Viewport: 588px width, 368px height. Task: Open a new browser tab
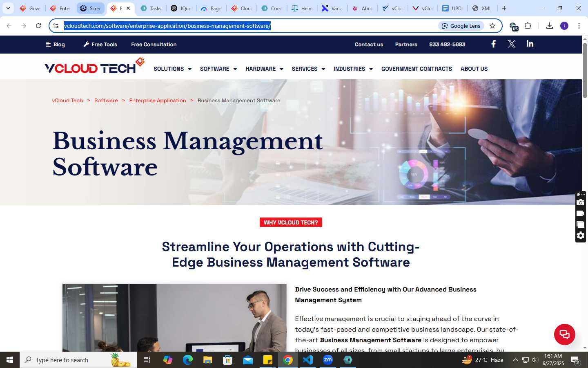point(504,8)
